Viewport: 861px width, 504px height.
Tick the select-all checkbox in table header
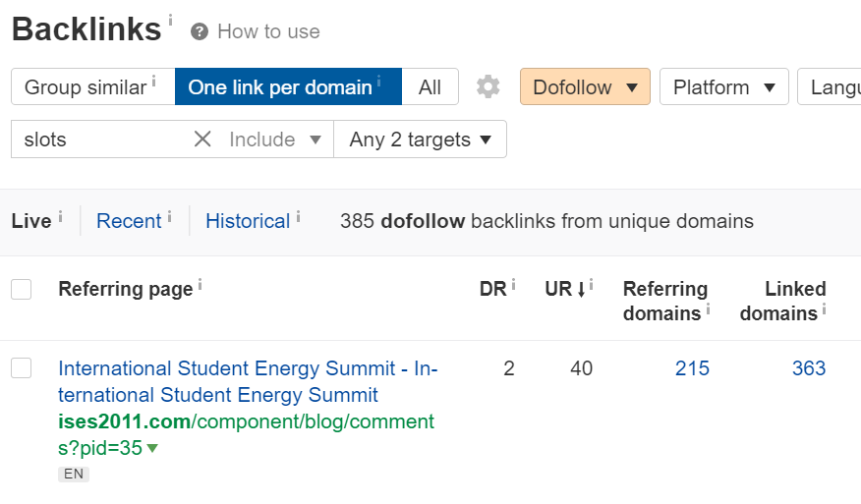22,289
